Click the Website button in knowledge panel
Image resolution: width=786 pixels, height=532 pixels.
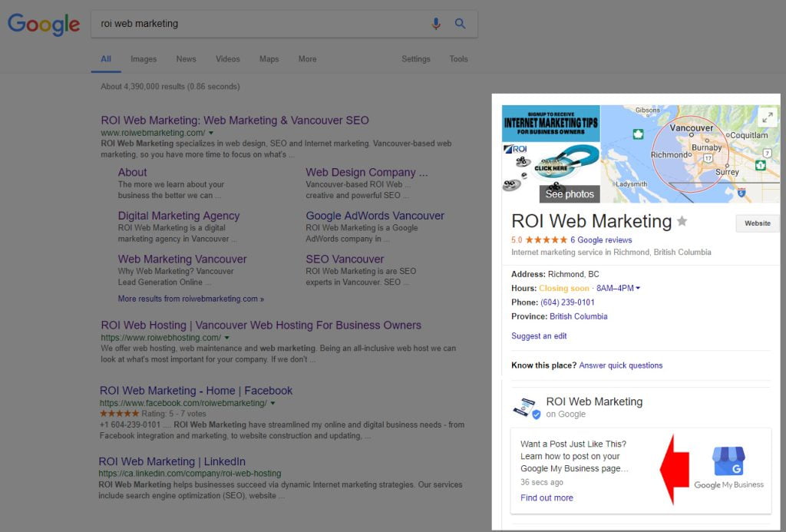pyautogui.click(x=758, y=223)
